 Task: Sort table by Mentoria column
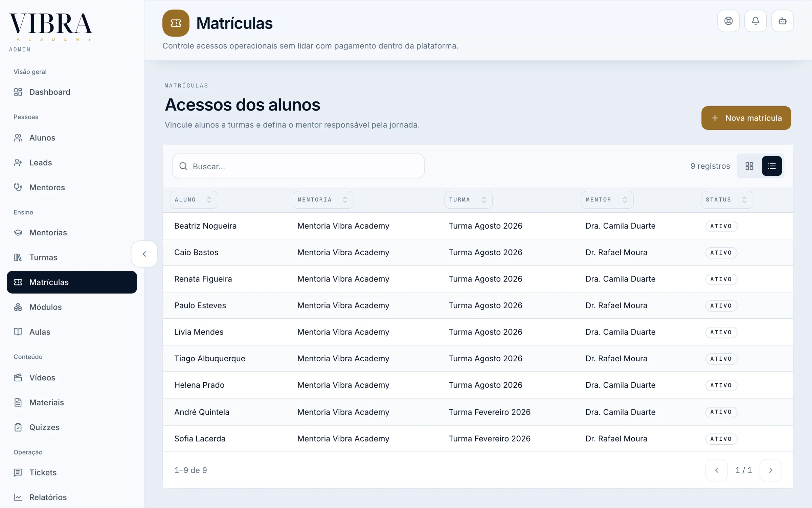pos(323,200)
